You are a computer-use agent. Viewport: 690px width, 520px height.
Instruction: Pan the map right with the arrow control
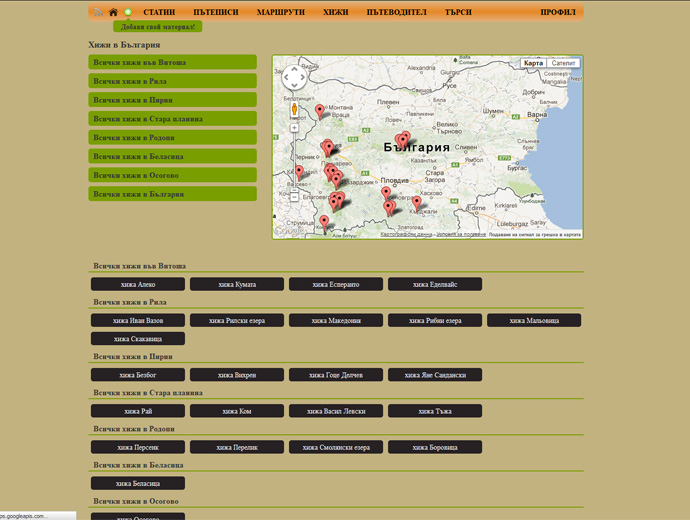(x=303, y=77)
